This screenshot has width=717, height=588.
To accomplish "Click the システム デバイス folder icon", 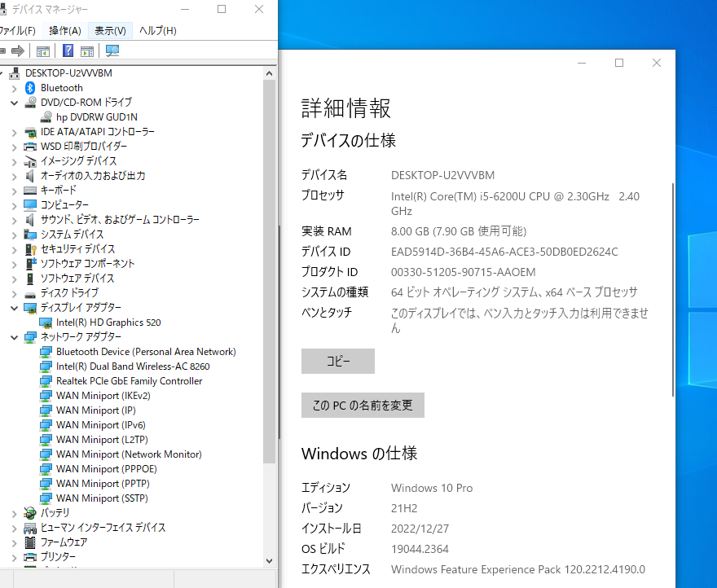I will 30,235.
